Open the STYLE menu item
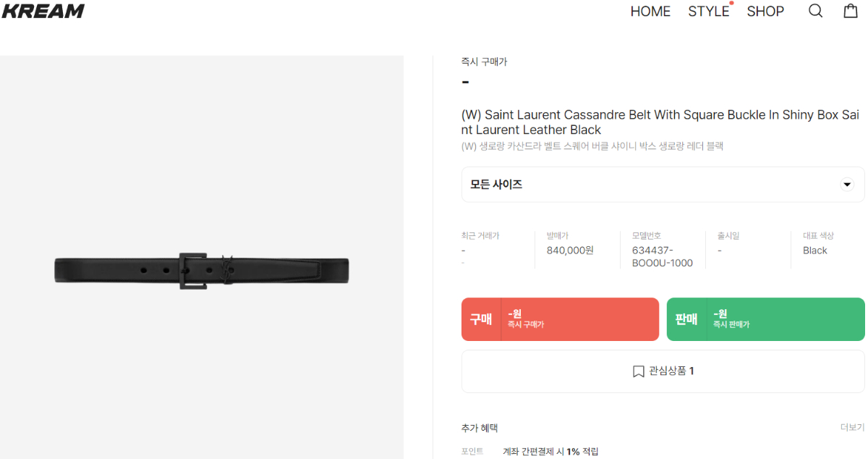868x459 pixels. (708, 12)
